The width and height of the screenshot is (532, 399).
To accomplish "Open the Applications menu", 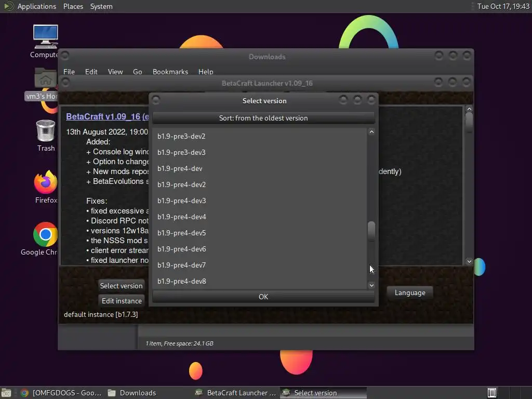I will coord(37,6).
